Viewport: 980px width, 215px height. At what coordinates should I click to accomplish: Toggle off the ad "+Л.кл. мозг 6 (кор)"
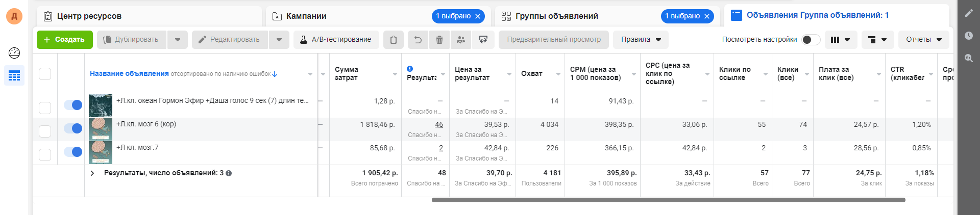[73, 128]
